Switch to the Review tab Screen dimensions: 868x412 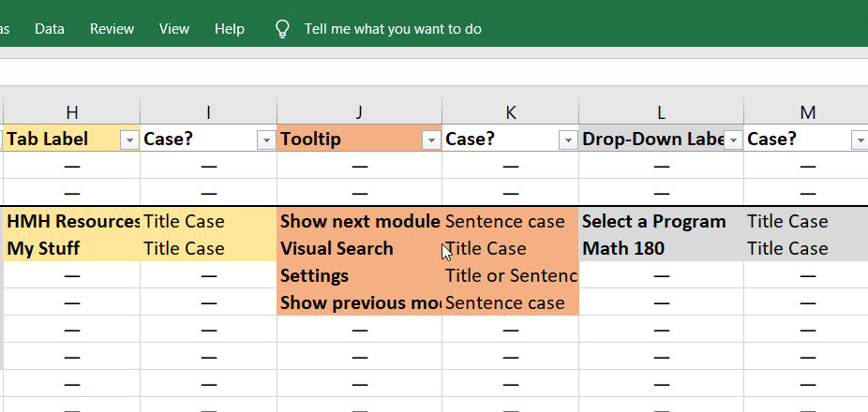[x=112, y=29]
